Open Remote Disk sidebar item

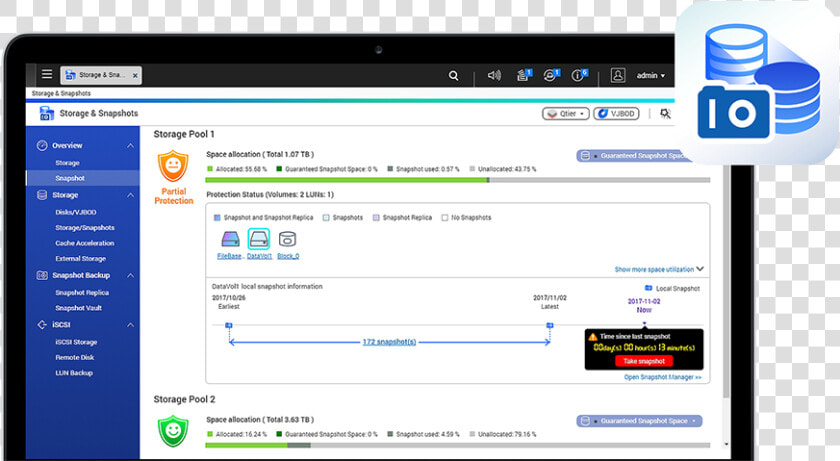pyautogui.click(x=74, y=358)
